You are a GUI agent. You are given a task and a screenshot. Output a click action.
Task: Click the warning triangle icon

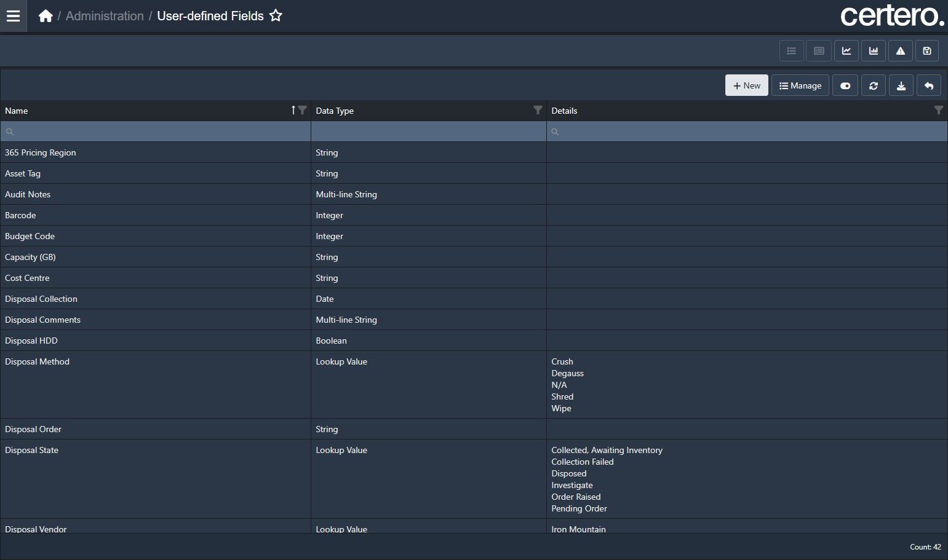pyautogui.click(x=901, y=51)
